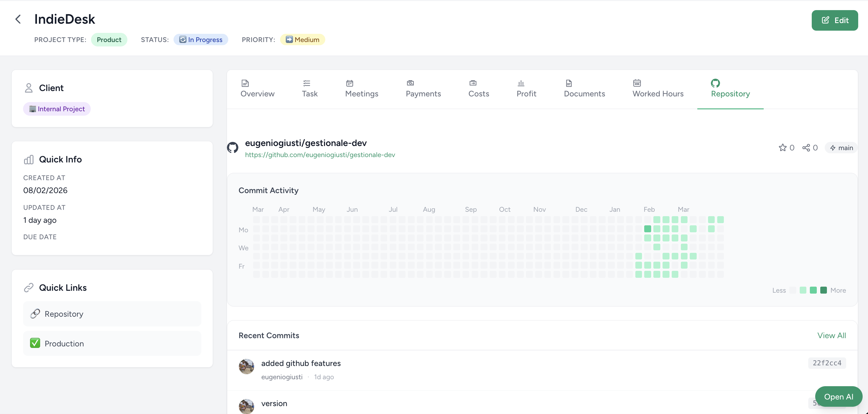This screenshot has height=414, width=868.
Task: Open the repository URL link
Action: coord(320,155)
